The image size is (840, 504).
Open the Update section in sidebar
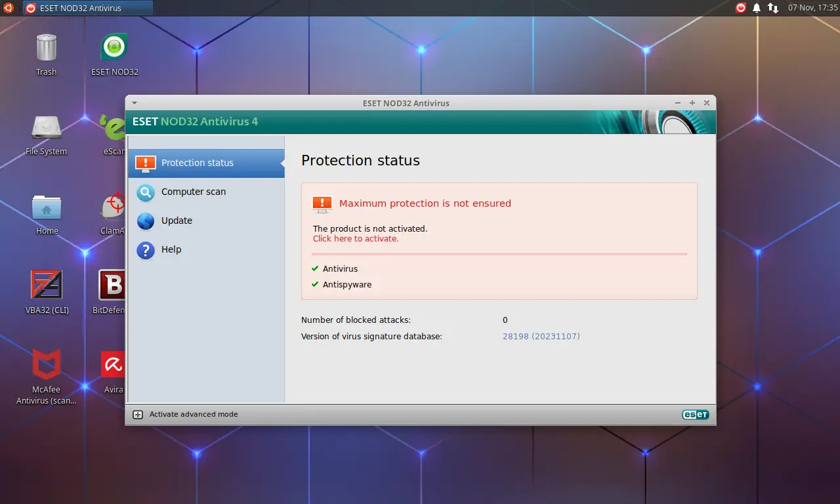coord(206,220)
